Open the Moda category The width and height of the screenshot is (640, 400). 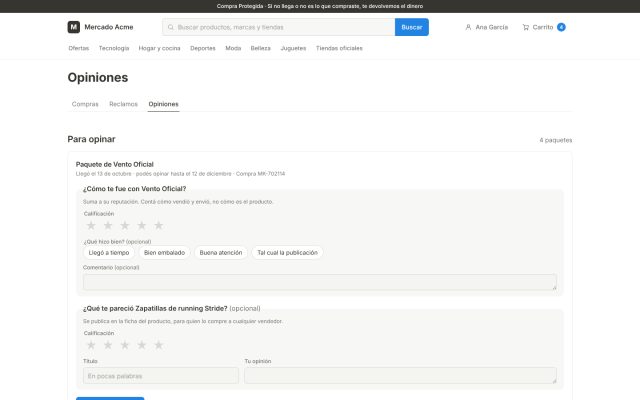(x=233, y=48)
